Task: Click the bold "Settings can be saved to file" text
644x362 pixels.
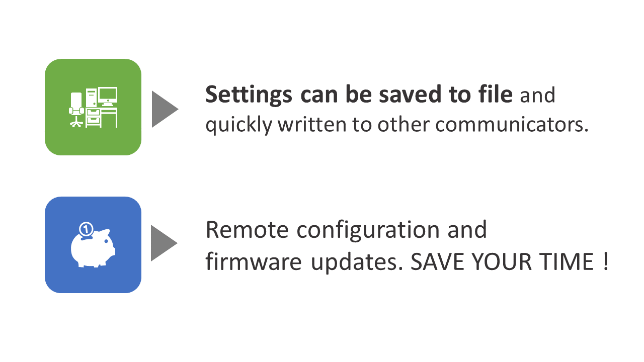Action: click(x=359, y=95)
